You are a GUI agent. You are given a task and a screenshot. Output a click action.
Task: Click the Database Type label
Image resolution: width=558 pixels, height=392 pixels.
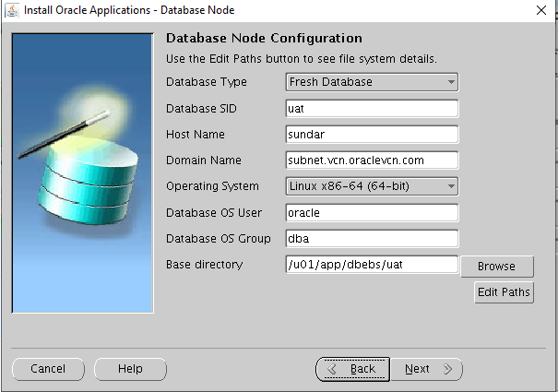click(x=207, y=82)
